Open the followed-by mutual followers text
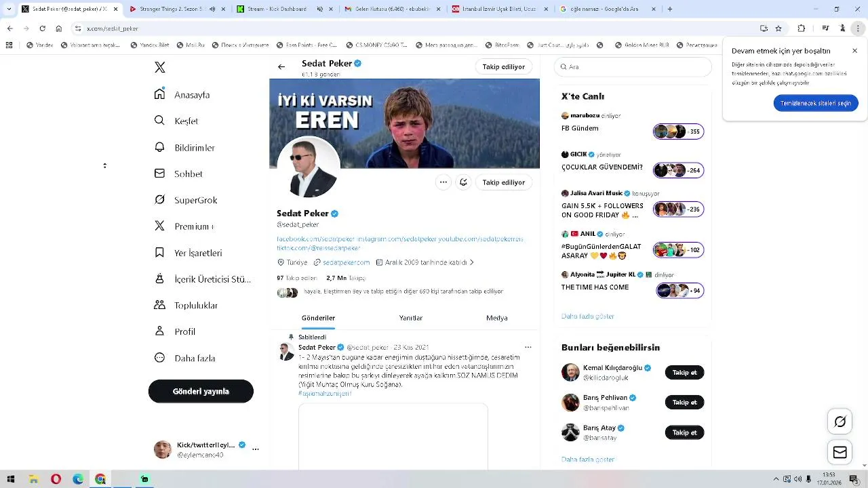The image size is (868, 488). (403, 291)
